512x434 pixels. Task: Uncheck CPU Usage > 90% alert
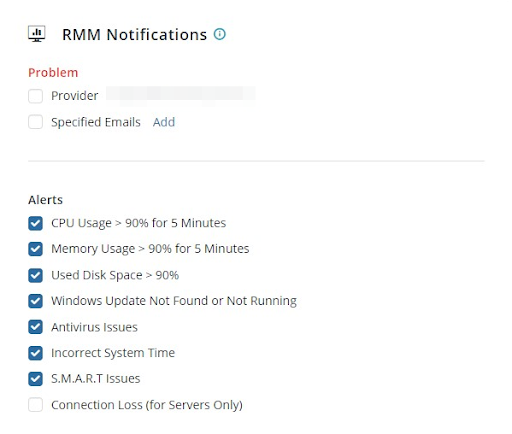coord(35,223)
